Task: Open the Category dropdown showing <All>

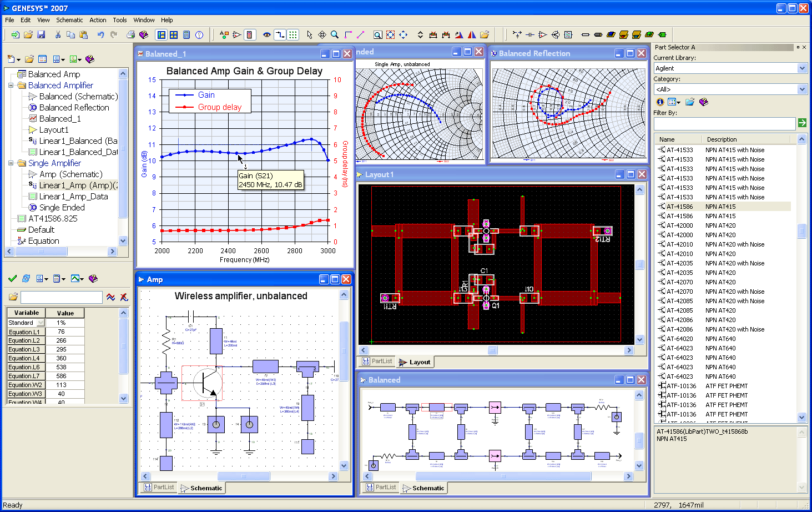Action: click(x=801, y=89)
